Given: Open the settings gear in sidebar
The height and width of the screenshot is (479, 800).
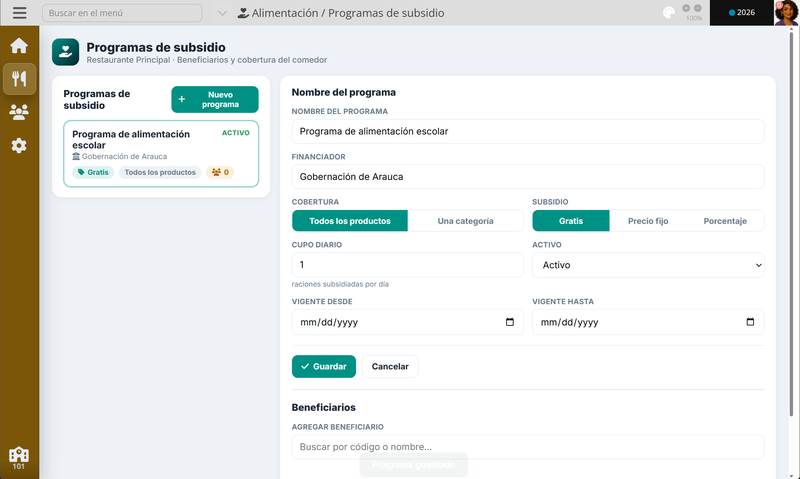Looking at the screenshot, I should [x=19, y=145].
